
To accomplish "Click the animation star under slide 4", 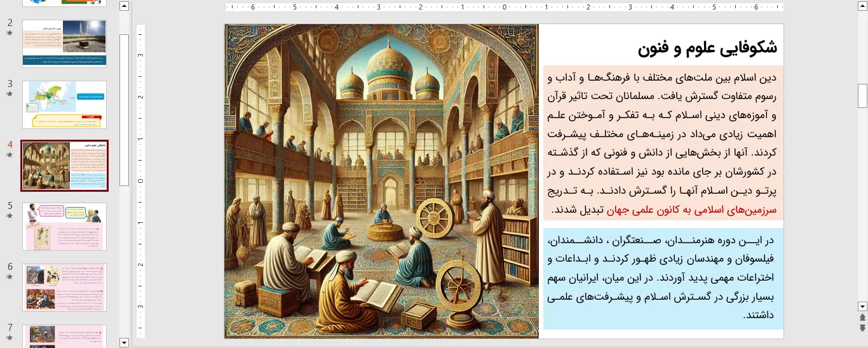I will pyautogui.click(x=10, y=155).
